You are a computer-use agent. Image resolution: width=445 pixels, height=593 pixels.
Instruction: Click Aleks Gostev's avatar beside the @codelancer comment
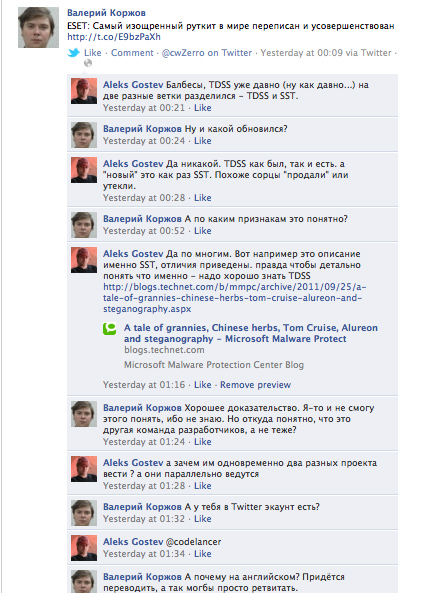click(x=84, y=548)
